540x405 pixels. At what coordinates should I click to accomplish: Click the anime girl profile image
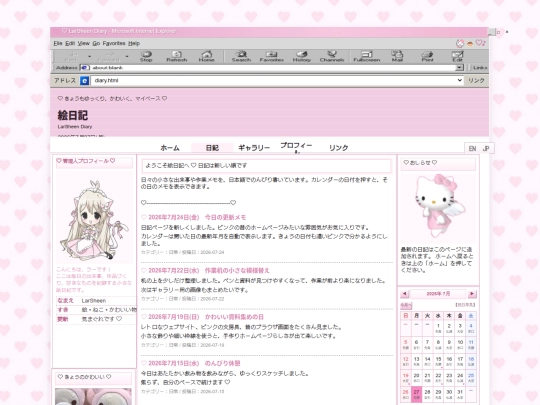pyautogui.click(x=94, y=219)
